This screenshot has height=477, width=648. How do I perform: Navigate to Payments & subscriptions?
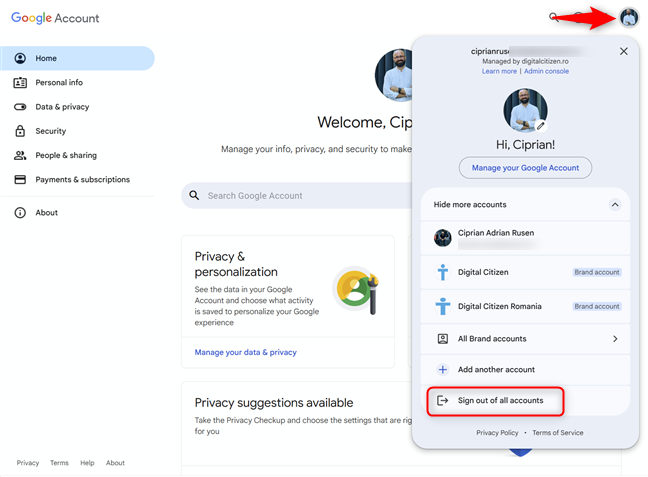pyautogui.click(x=82, y=180)
